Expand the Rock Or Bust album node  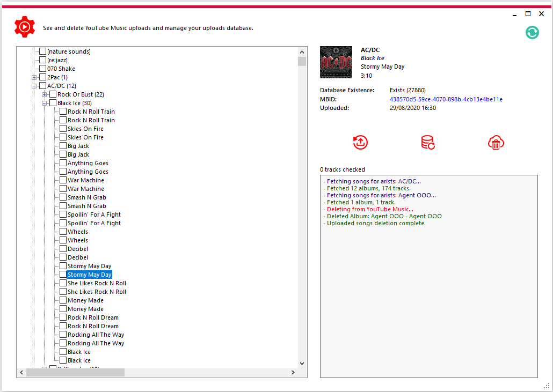coord(45,94)
